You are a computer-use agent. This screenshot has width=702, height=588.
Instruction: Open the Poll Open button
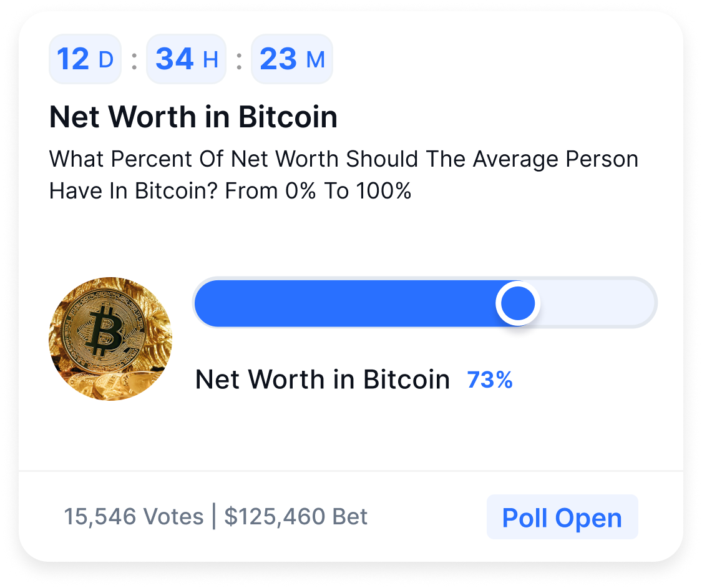click(x=562, y=517)
